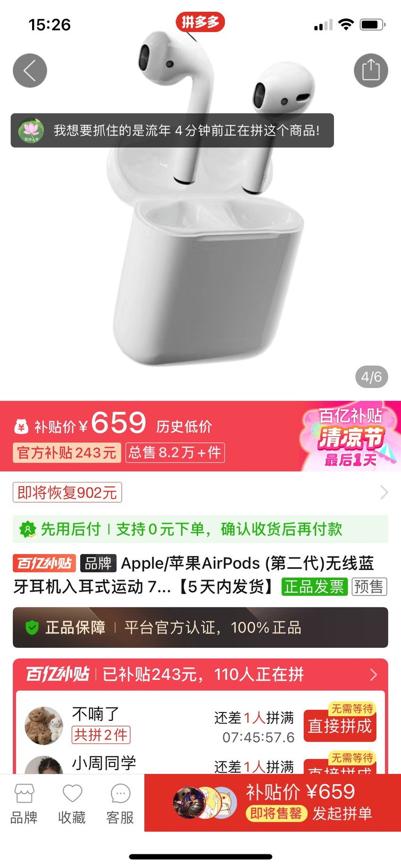The image size is (401, 868).
Task: Tap the 官方补贴243元 tag
Action: 67,453
